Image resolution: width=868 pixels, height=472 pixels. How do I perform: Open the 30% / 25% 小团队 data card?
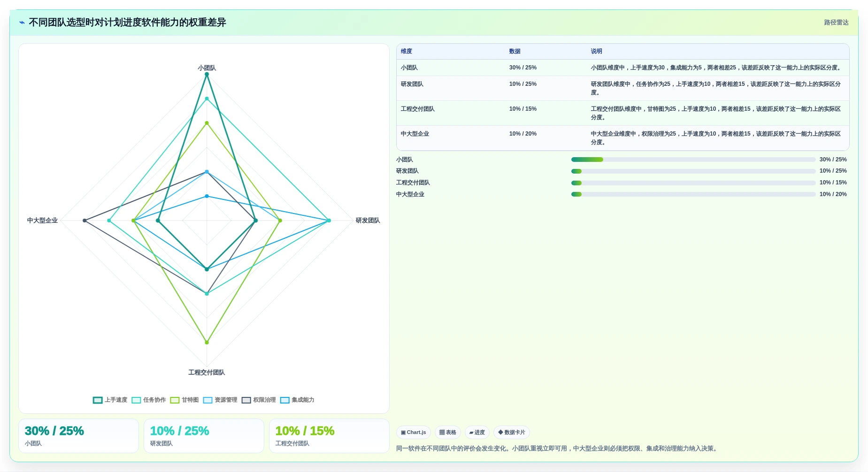coord(78,436)
